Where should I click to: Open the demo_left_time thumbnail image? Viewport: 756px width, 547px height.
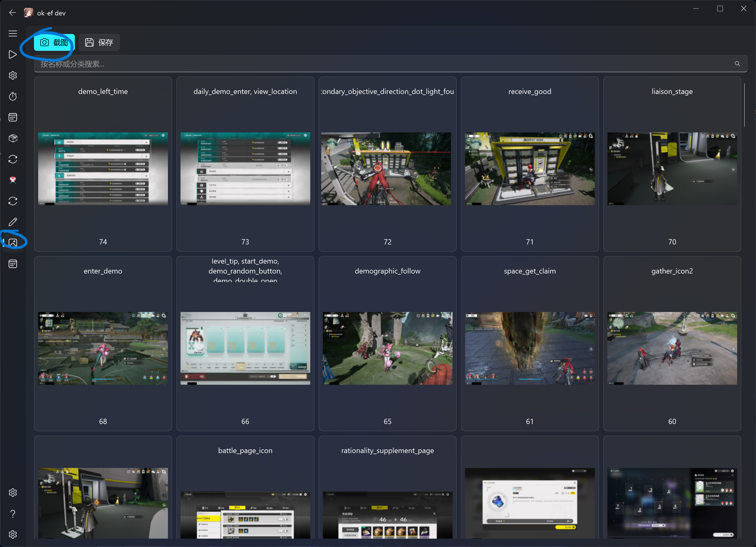[103, 169]
